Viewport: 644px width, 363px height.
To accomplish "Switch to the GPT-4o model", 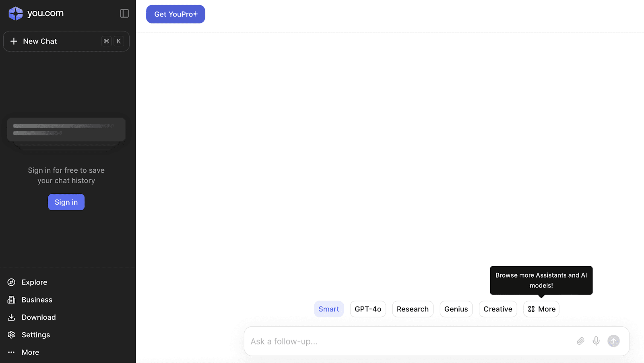I will point(367,309).
